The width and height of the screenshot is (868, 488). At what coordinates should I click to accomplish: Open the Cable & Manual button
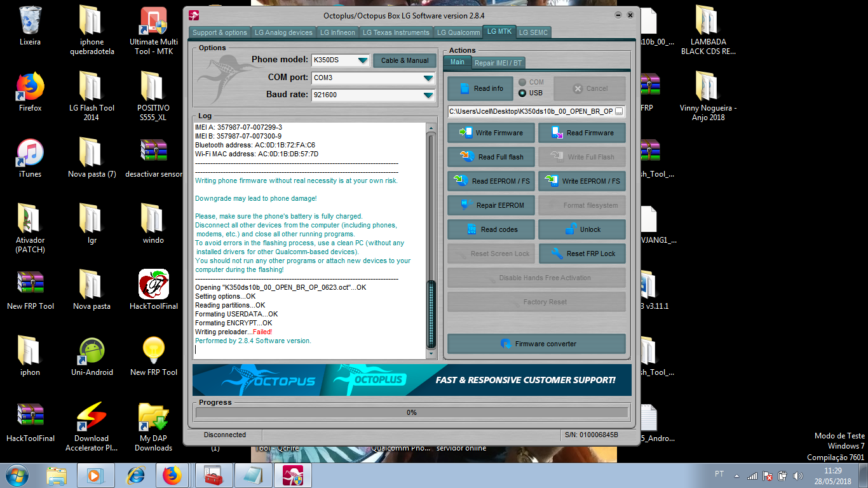[x=405, y=60]
